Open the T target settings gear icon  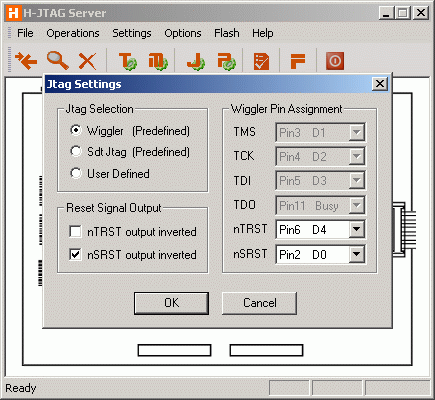click(x=128, y=61)
